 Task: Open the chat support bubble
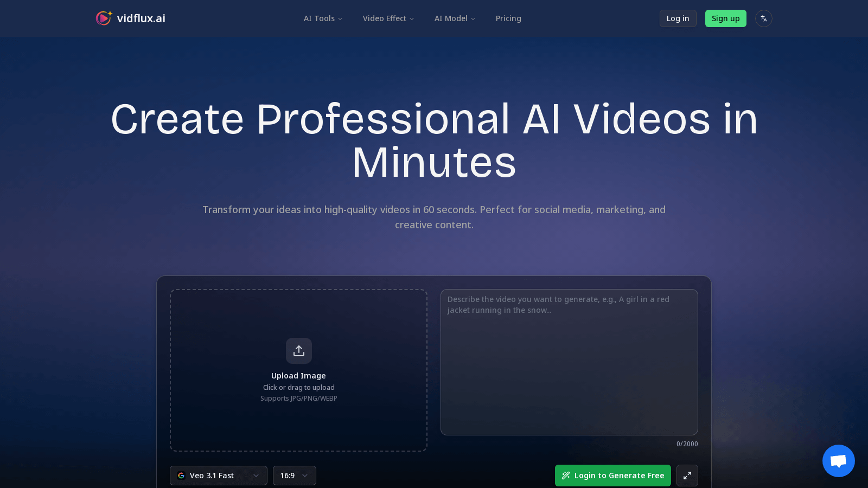click(838, 461)
